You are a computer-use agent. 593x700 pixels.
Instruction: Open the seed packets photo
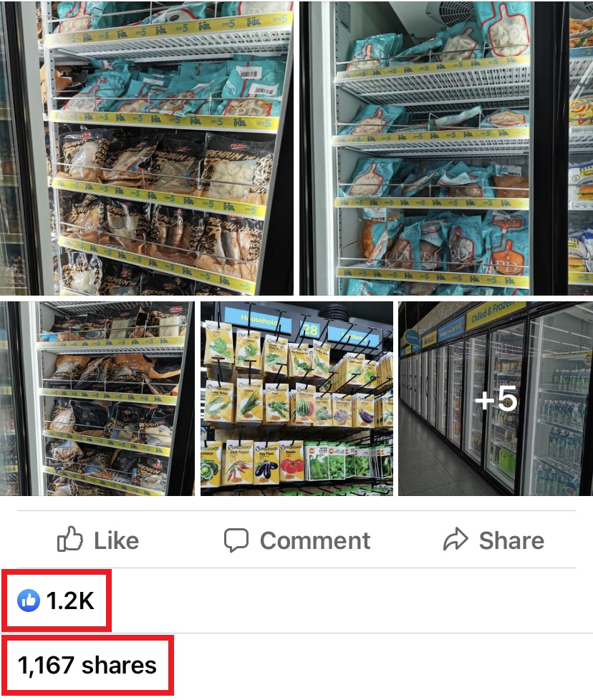[296, 398]
